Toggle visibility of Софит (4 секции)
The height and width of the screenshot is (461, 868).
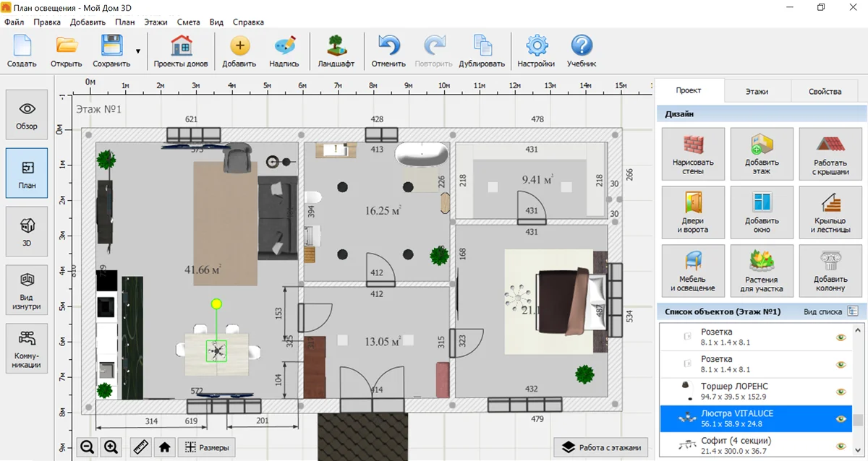(x=841, y=446)
